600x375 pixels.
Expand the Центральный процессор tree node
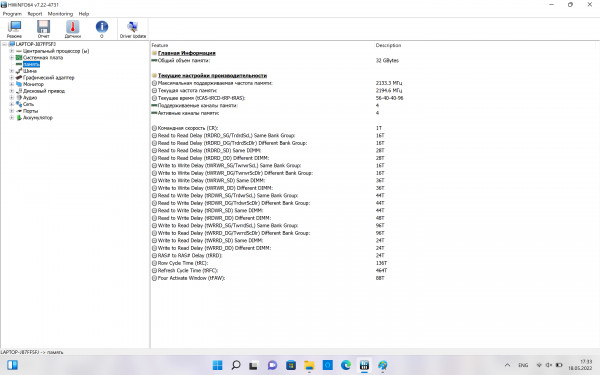11,51
